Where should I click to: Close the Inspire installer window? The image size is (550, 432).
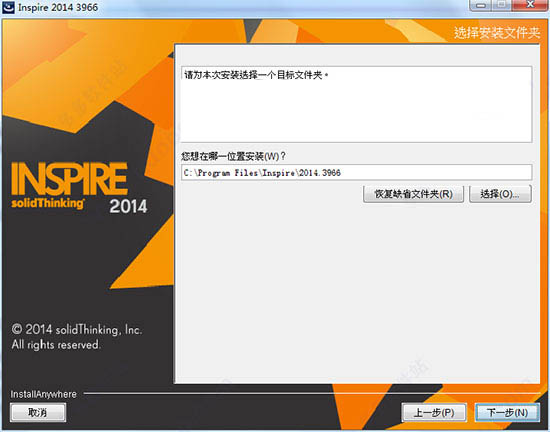(530, 5)
